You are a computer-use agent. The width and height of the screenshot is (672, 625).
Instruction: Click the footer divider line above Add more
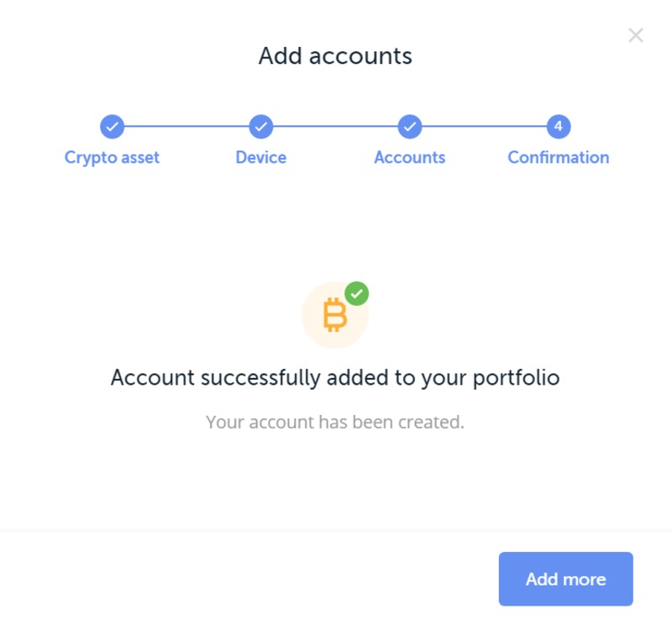335,531
